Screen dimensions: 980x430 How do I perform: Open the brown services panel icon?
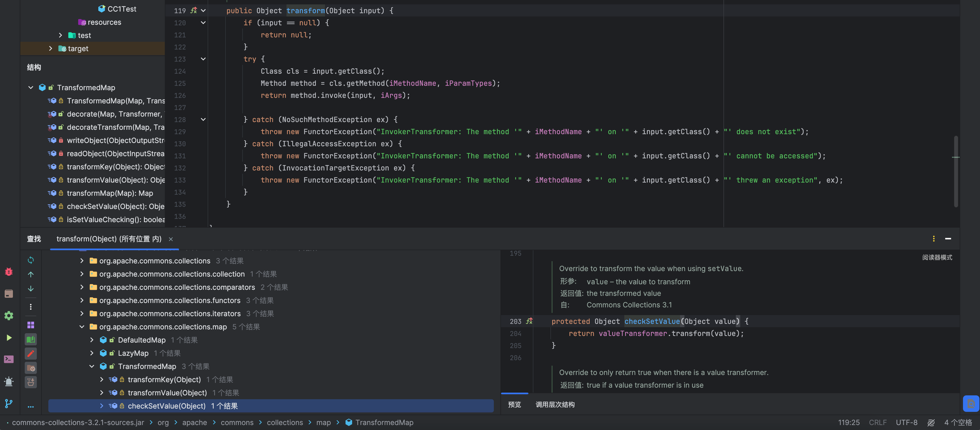tap(9, 294)
